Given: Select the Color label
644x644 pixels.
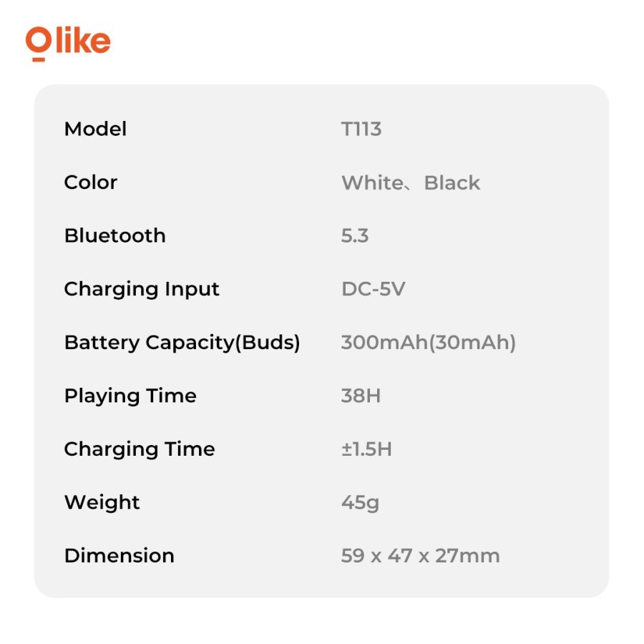Looking at the screenshot, I should pos(90,182).
